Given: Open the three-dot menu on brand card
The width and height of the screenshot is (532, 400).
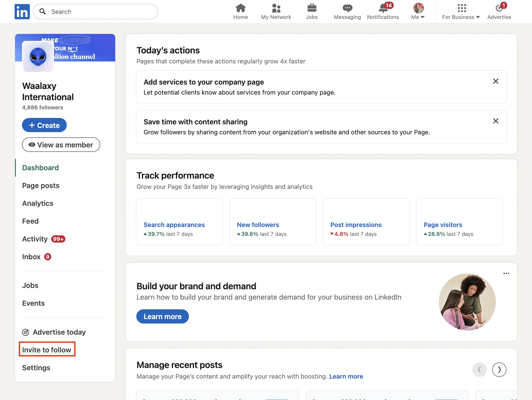Looking at the screenshot, I should 506,273.
